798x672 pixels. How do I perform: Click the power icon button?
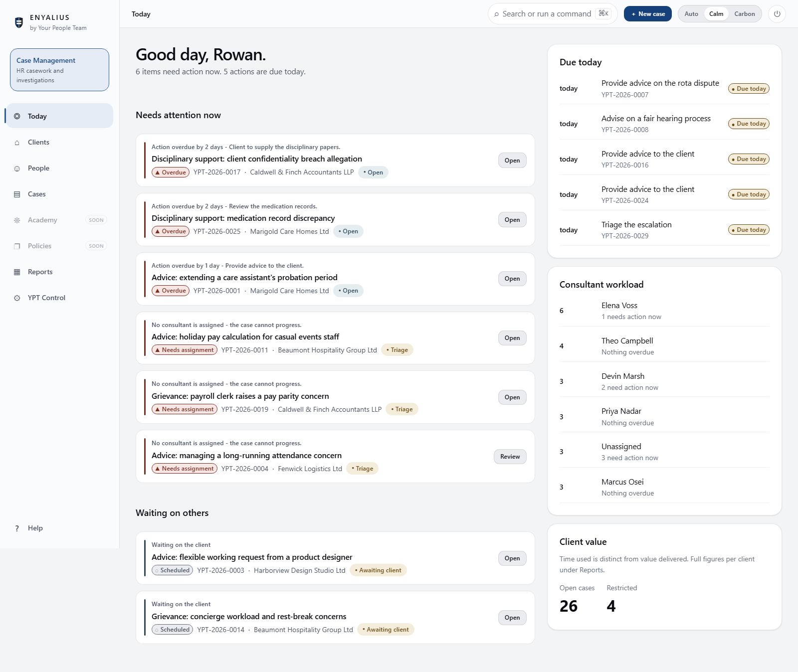(777, 14)
